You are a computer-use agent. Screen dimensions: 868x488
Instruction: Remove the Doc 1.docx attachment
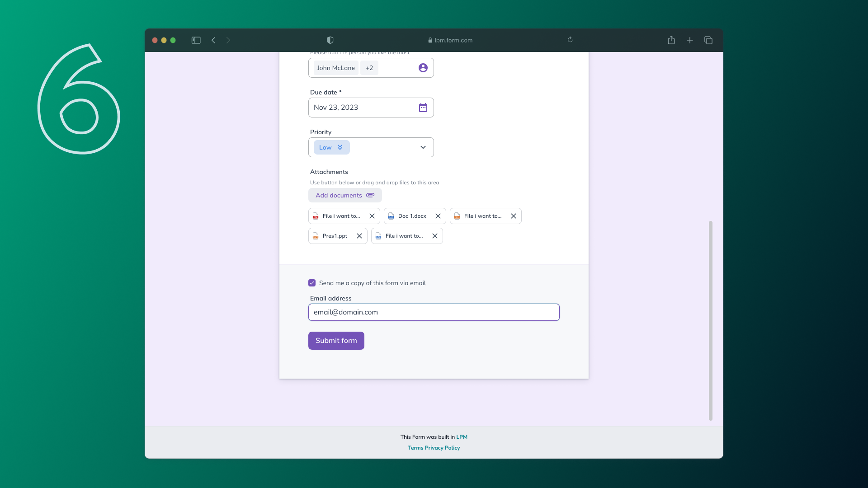(x=438, y=216)
